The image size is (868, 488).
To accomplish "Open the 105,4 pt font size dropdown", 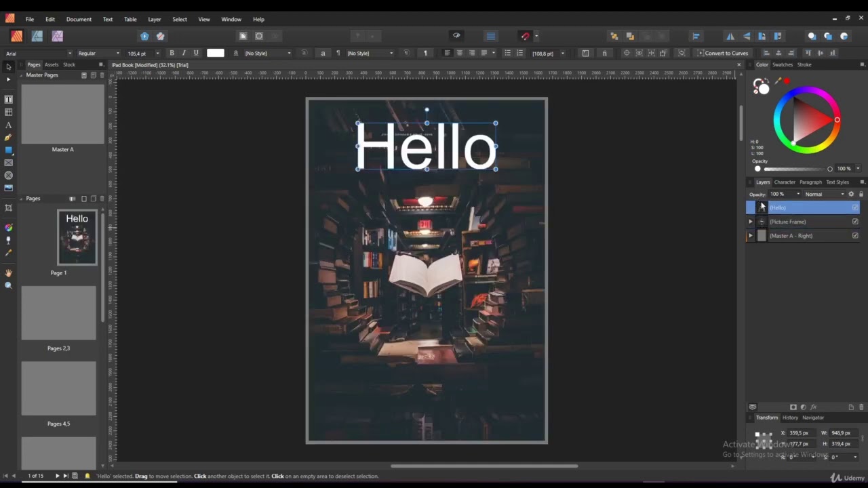I will click(143, 54).
